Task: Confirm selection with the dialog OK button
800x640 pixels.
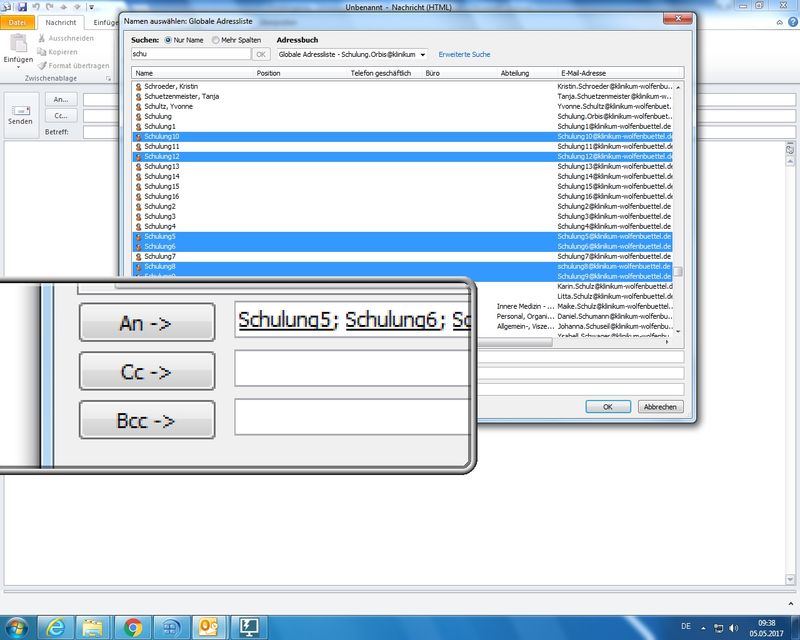Action: 608,407
